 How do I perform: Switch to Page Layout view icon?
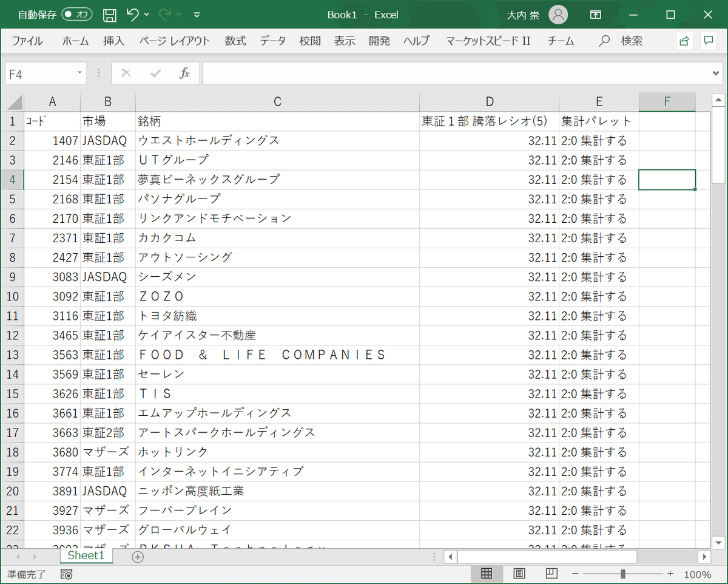tap(519, 574)
